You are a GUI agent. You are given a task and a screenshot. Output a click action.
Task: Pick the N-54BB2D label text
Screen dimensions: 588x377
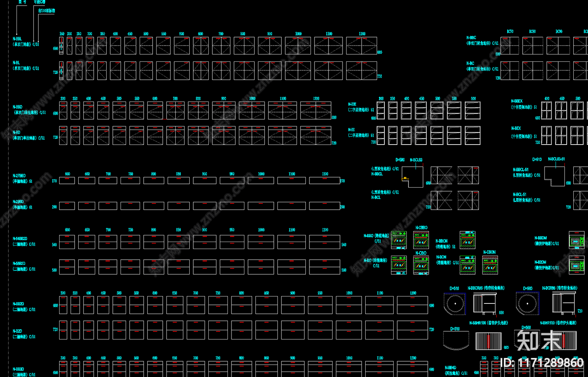[20, 239]
